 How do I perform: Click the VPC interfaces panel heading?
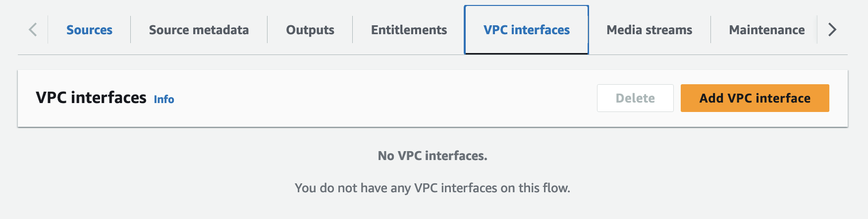click(x=91, y=98)
